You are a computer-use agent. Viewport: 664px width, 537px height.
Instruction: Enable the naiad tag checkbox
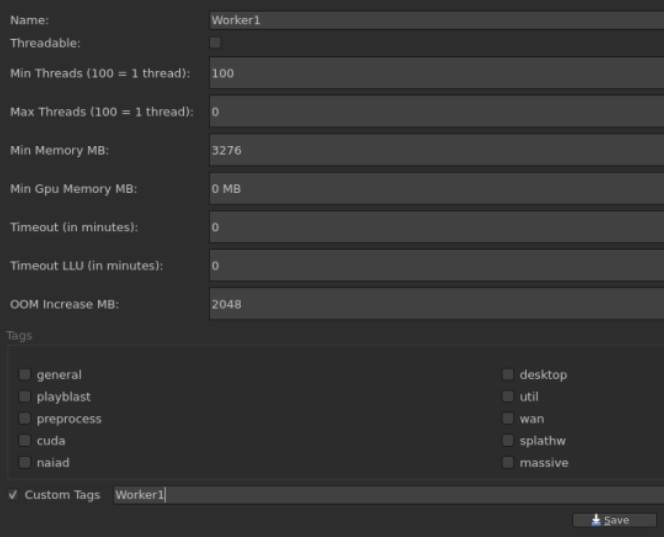coord(25,463)
